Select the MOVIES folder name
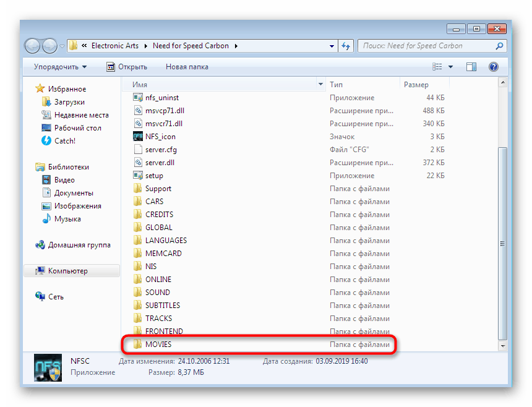This screenshot has height=407, width=532. point(158,345)
